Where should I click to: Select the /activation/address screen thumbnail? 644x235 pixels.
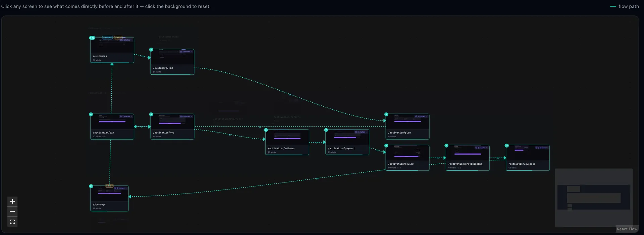point(287,137)
